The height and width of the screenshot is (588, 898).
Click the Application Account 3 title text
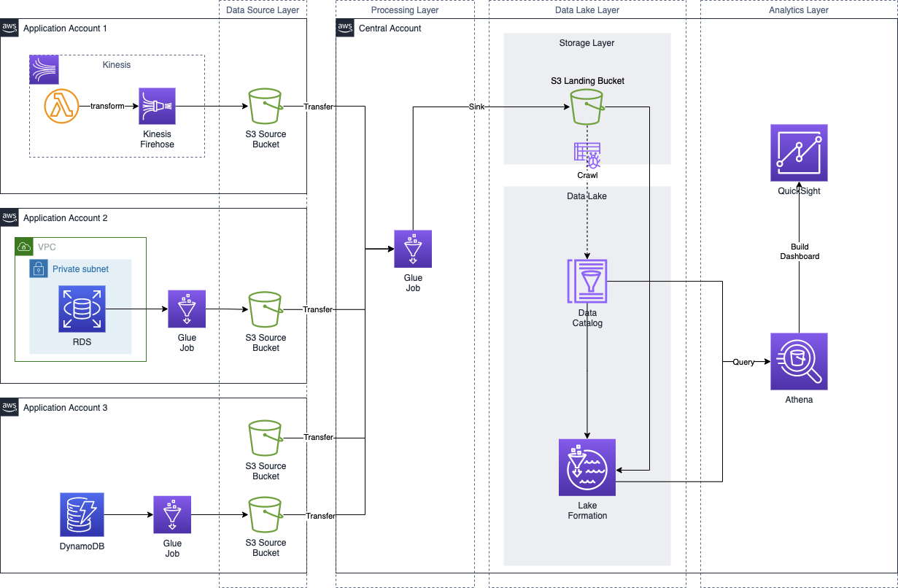coord(66,408)
